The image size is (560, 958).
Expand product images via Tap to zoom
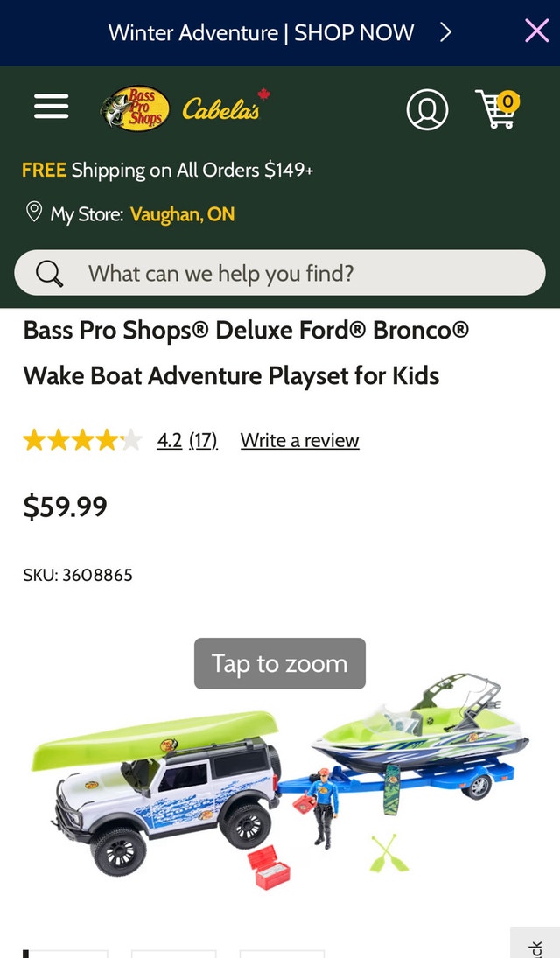pyautogui.click(x=279, y=663)
